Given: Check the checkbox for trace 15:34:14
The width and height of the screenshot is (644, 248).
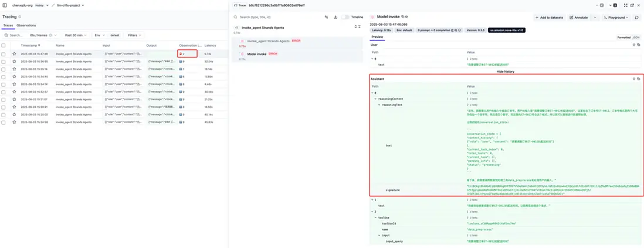Looking at the screenshot, I should click(x=4, y=84).
